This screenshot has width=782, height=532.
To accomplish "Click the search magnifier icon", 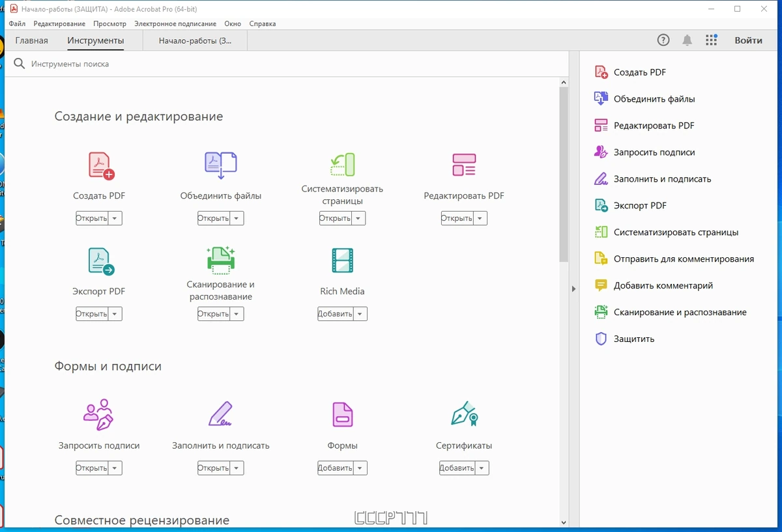I will click(x=19, y=64).
